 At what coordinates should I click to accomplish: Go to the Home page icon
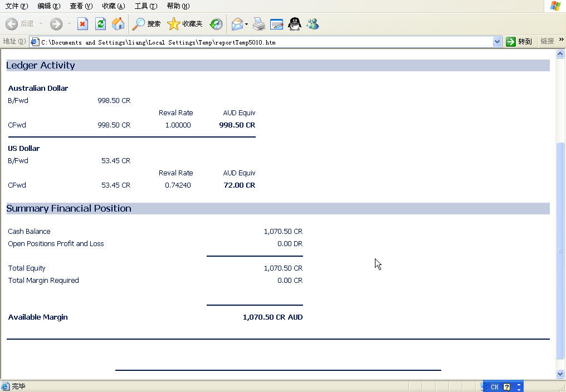118,24
